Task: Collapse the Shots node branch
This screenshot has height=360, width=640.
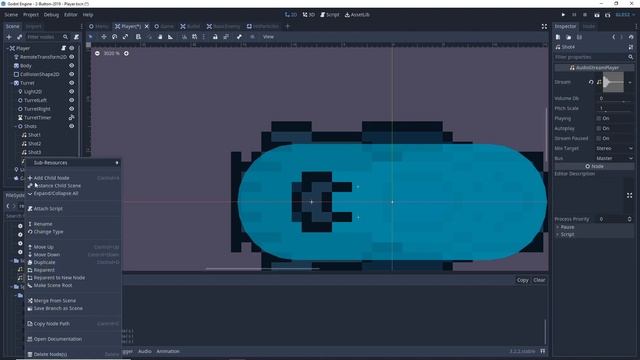Action: click(x=16, y=126)
